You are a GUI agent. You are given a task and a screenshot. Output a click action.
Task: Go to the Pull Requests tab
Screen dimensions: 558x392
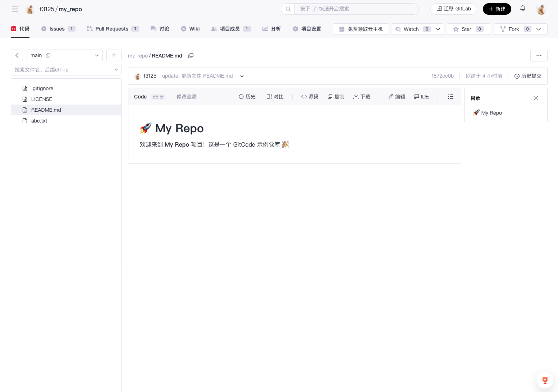112,29
